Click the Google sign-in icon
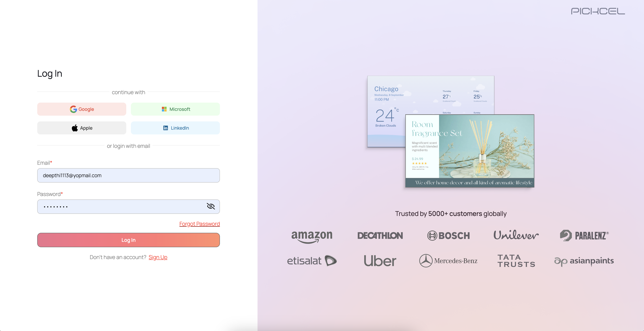Screen dimensions: 644x331 (x=73, y=109)
